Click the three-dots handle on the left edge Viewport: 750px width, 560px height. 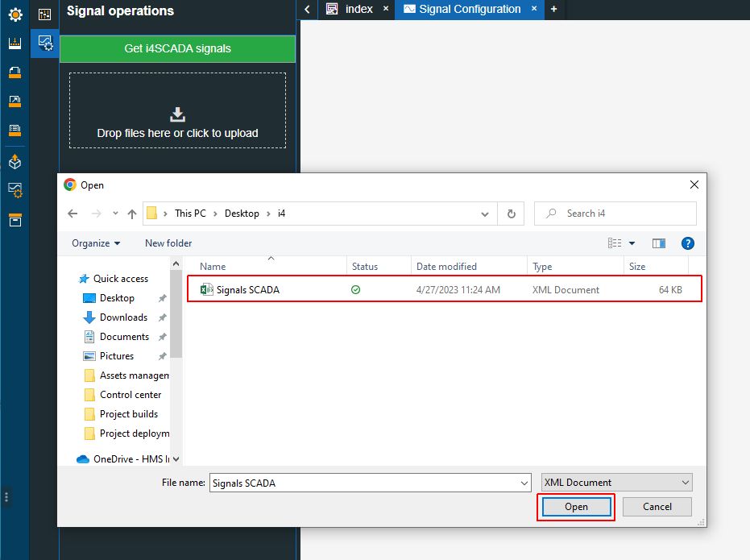6,497
